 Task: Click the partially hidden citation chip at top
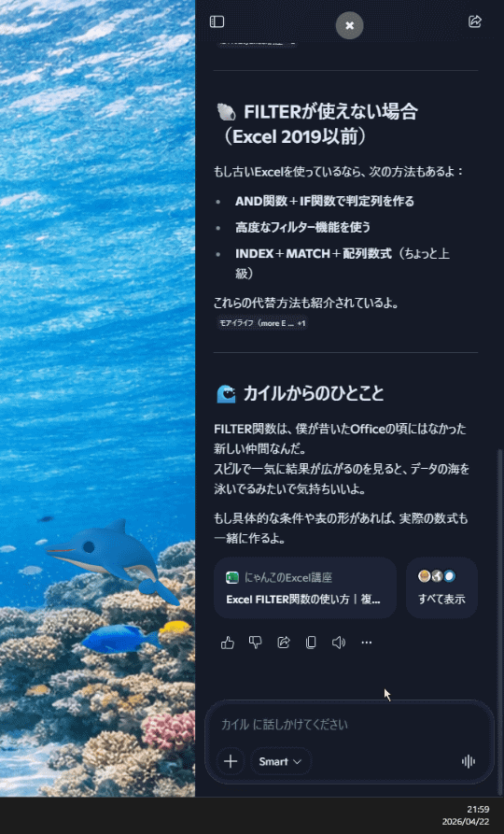pyautogui.click(x=257, y=43)
